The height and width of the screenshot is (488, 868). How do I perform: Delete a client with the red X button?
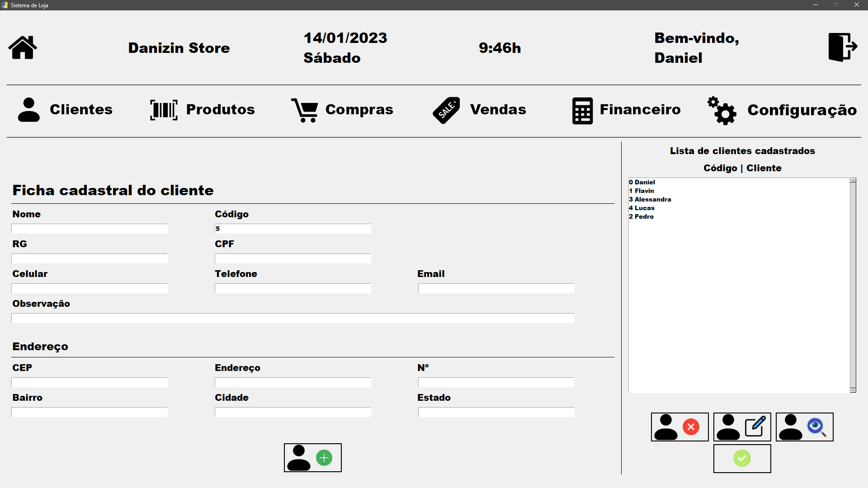click(x=679, y=427)
